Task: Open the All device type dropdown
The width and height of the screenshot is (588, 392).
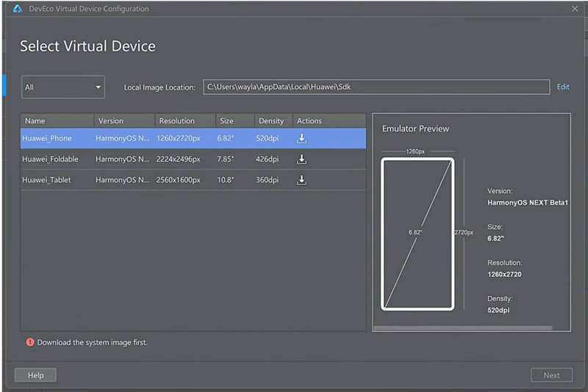Action: coord(63,87)
